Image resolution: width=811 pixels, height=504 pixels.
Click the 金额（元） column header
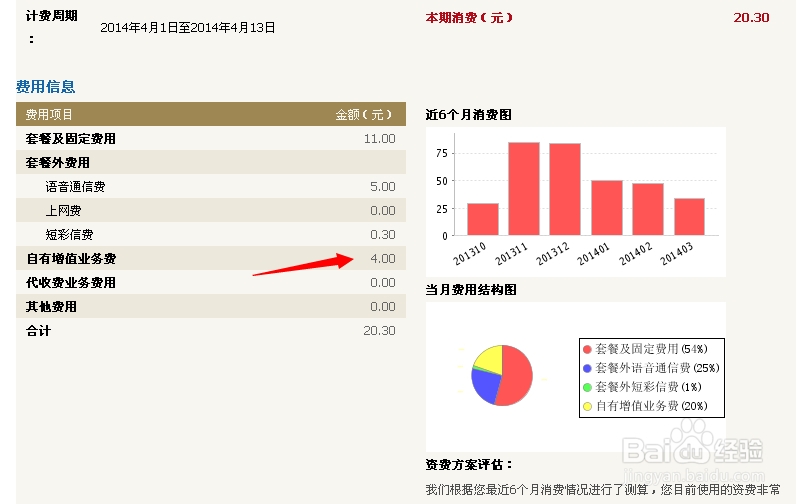coord(364,114)
